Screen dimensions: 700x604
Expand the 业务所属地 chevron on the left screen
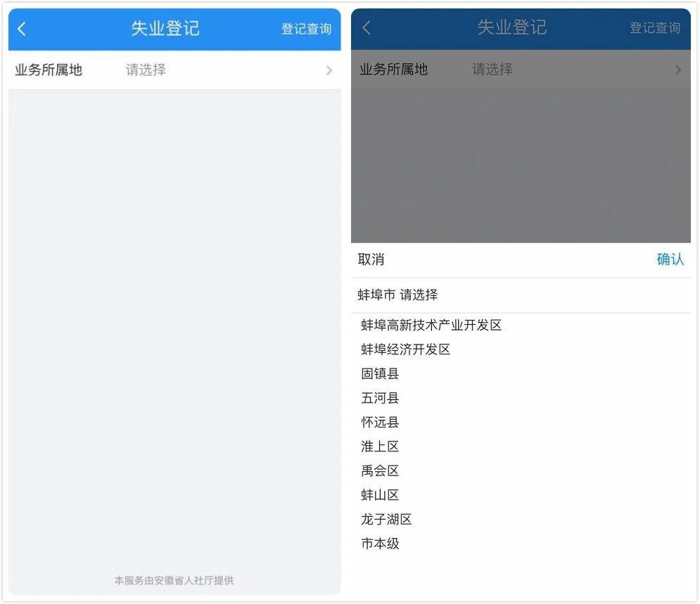pyautogui.click(x=329, y=70)
